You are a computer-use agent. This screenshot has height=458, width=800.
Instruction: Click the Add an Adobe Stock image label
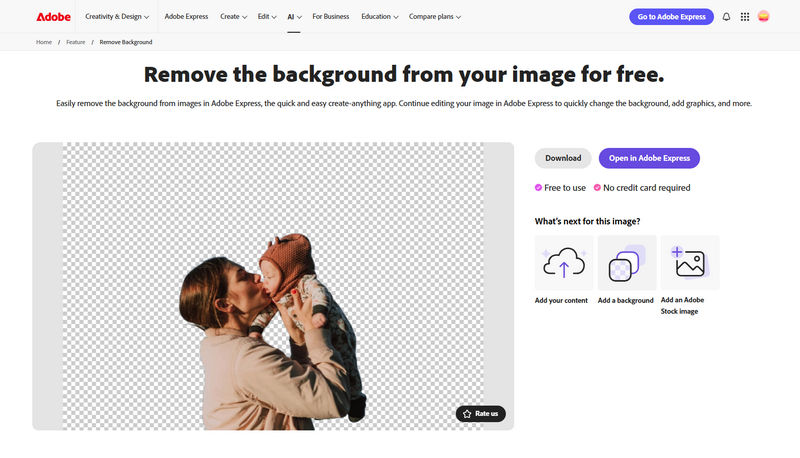[682, 306]
